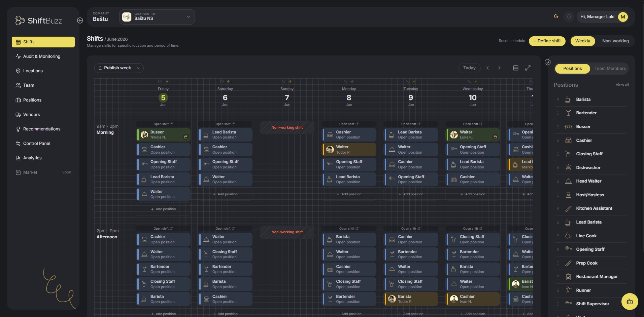Expand the Baštu NS locations dropdown
This screenshot has width=644, height=317.
coord(157,17)
